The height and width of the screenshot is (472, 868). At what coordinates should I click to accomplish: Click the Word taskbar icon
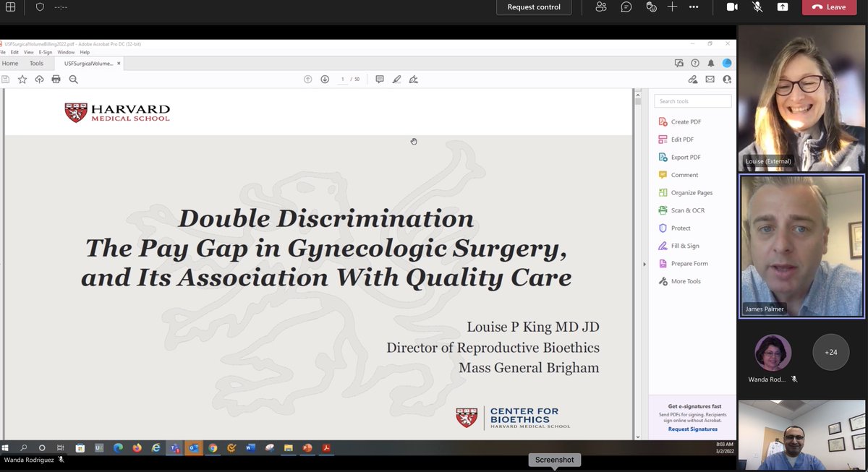(x=250, y=447)
